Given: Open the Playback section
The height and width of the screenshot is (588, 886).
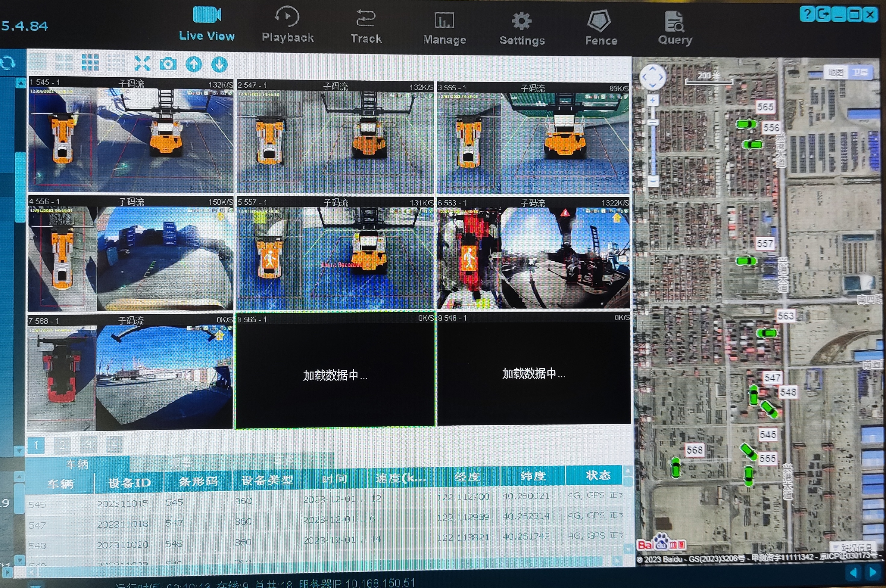Looking at the screenshot, I should point(287,25).
